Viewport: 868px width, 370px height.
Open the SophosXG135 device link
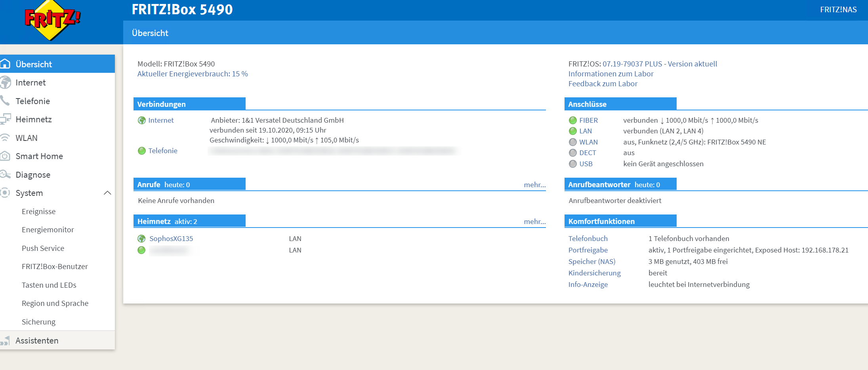pyautogui.click(x=171, y=239)
